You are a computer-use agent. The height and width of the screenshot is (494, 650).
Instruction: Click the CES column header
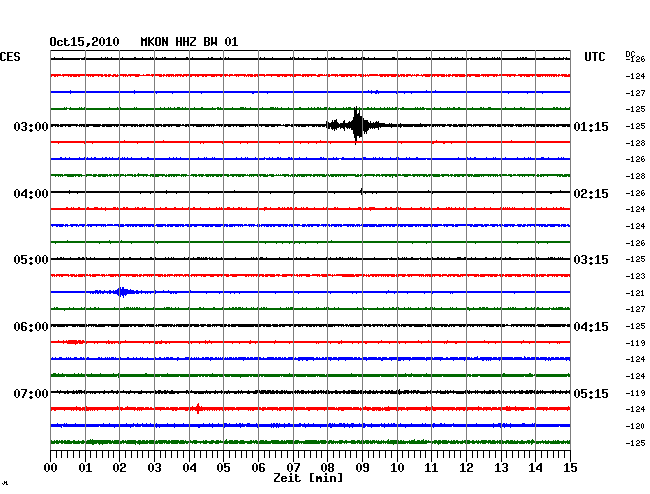tap(10, 57)
